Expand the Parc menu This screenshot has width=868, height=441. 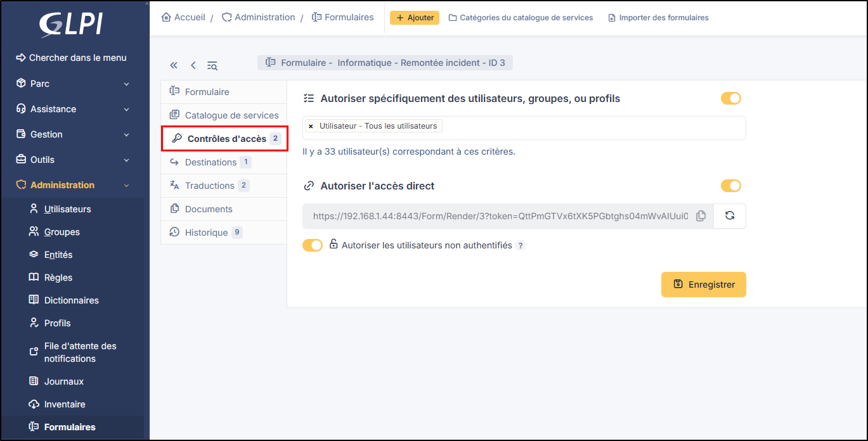pyautogui.click(x=74, y=84)
